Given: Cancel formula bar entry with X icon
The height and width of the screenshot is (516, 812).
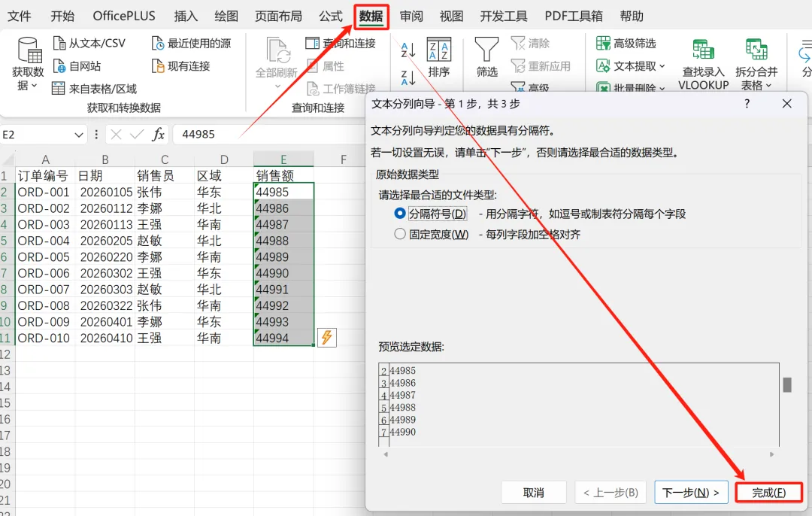Looking at the screenshot, I should [x=116, y=135].
